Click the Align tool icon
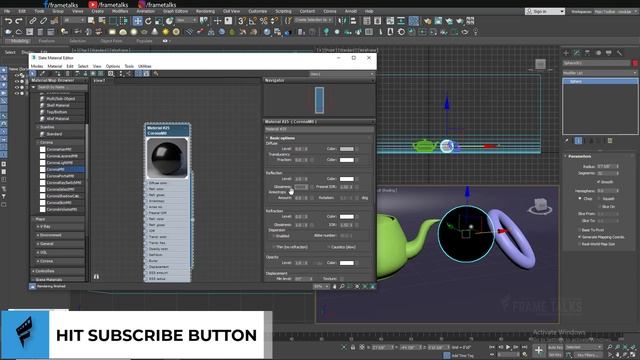 353,21
